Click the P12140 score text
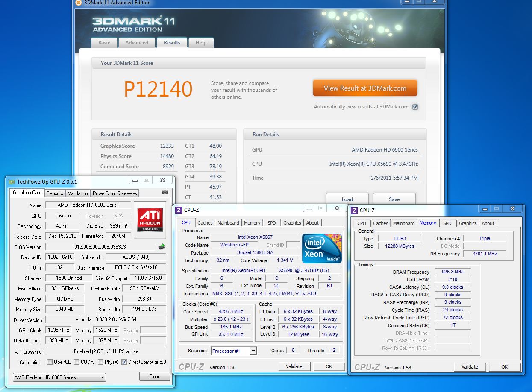 click(x=158, y=89)
